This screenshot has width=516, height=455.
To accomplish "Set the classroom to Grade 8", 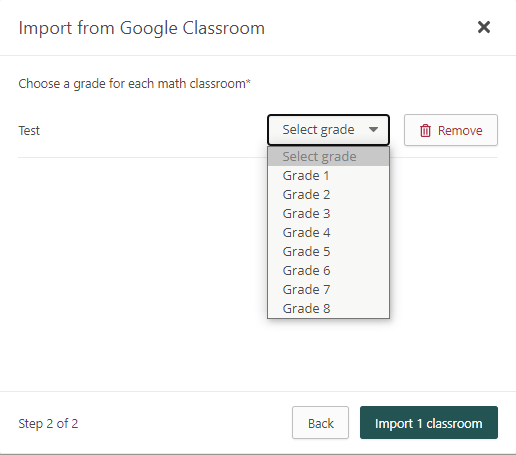I will pos(328,308).
